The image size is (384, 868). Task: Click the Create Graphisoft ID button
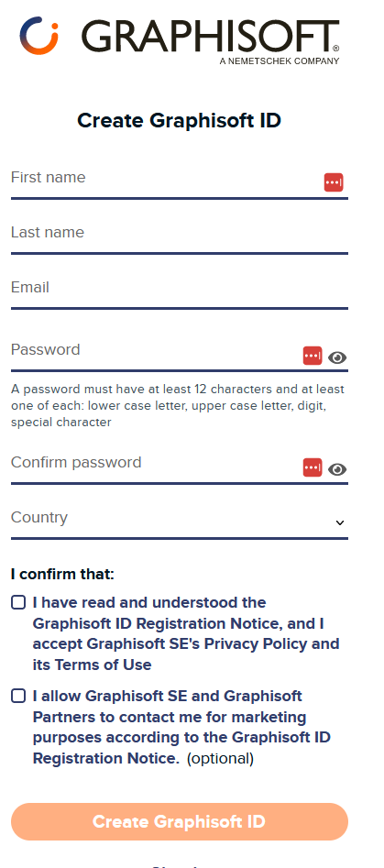[180, 821]
